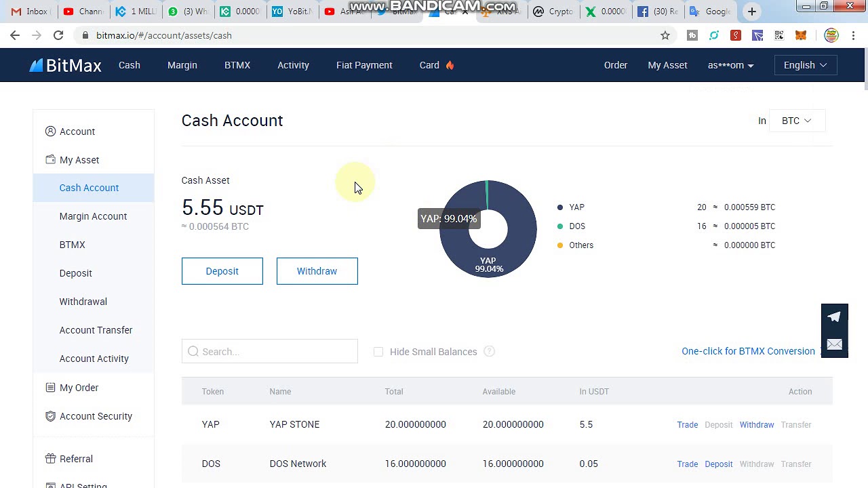This screenshot has width=868, height=488.
Task: Click the DOS legend color dot
Action: (x=560, y=226)
